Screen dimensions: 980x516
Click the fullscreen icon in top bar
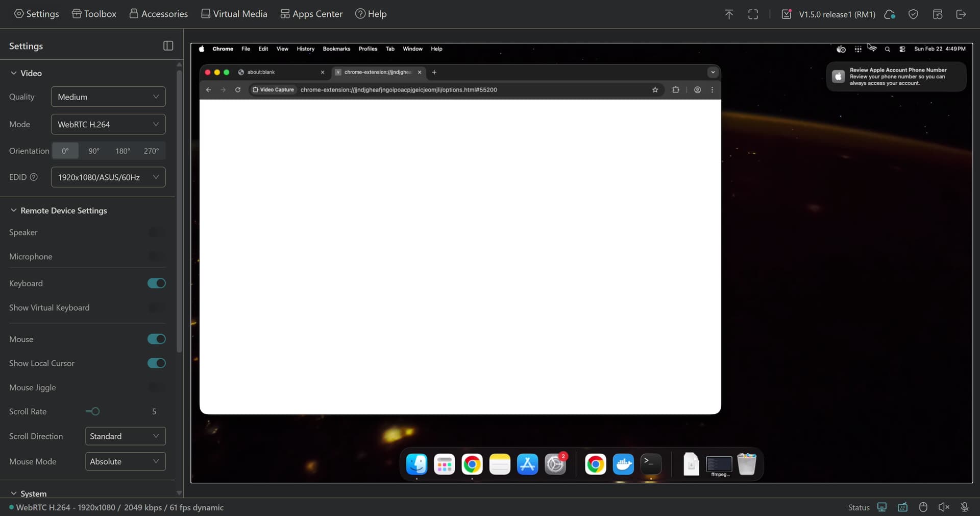pyautogui.click(x=753, y=14)
